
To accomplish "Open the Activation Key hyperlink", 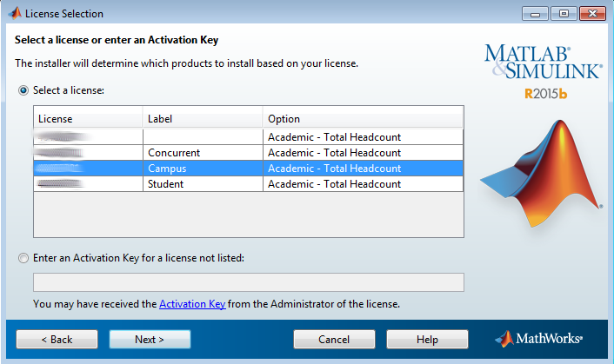I will pos(192,304).
